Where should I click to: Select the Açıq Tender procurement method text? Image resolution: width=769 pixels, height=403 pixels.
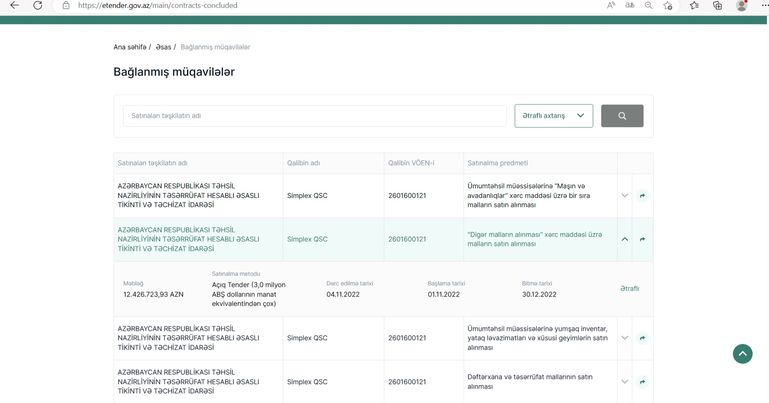[249, 294]
